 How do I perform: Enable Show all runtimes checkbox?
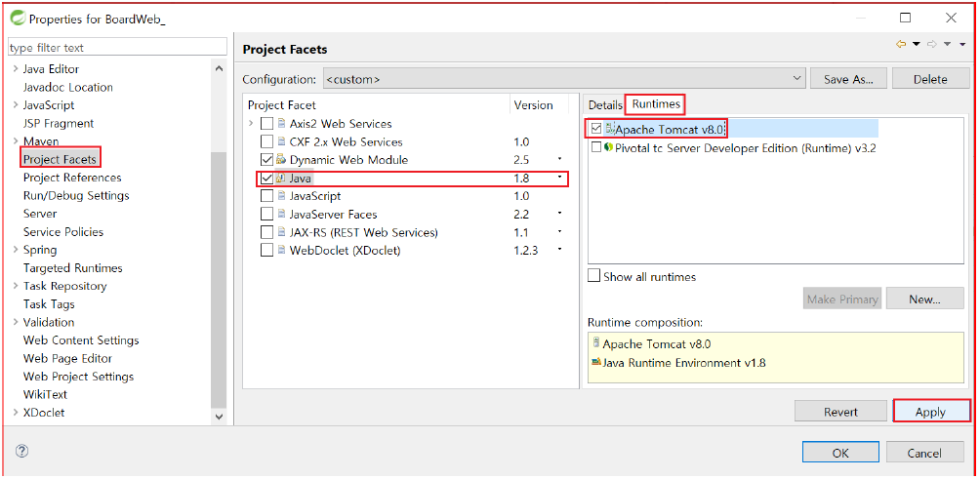(x=593, y=276)
